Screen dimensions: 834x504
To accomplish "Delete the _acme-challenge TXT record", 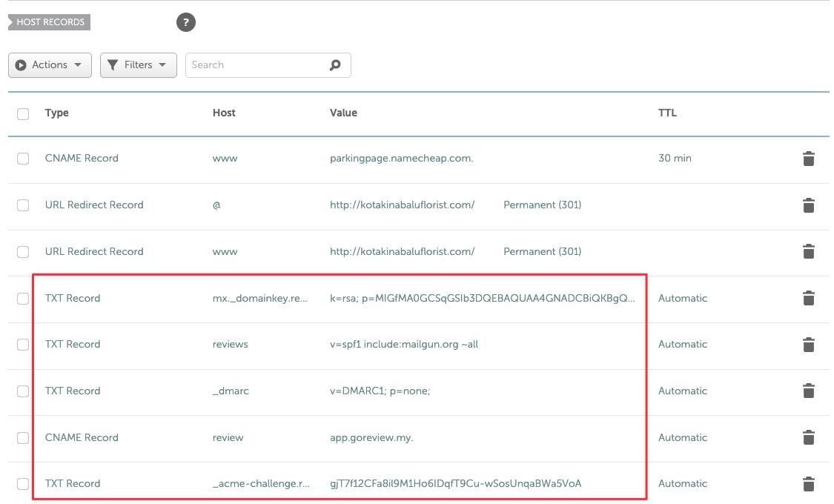I will (809, 484).
